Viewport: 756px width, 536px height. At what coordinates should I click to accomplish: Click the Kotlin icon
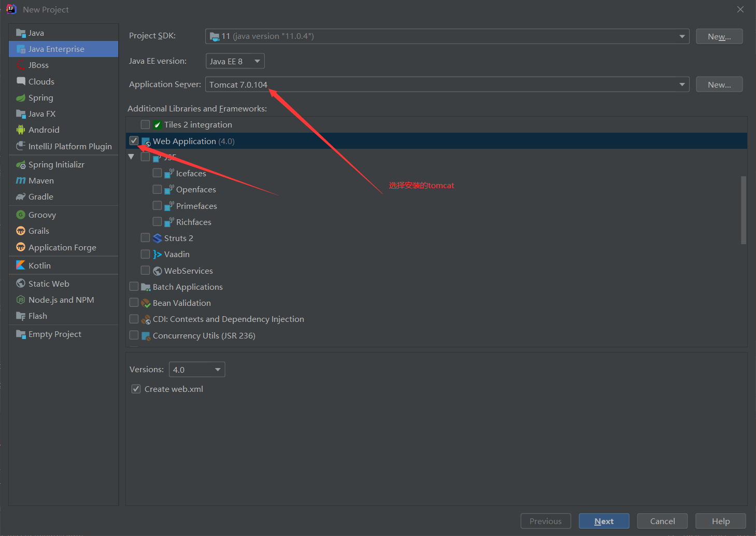21,265
